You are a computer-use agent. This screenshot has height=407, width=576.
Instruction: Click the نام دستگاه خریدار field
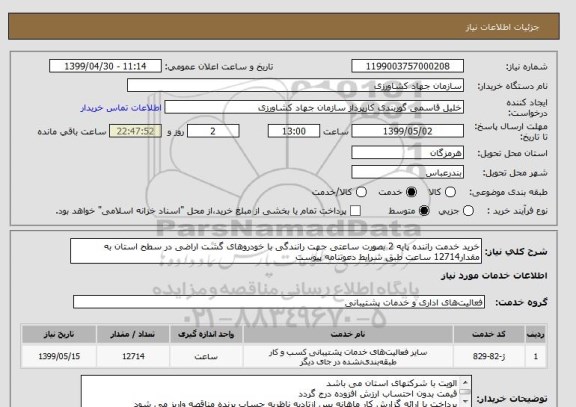point(295,86)
